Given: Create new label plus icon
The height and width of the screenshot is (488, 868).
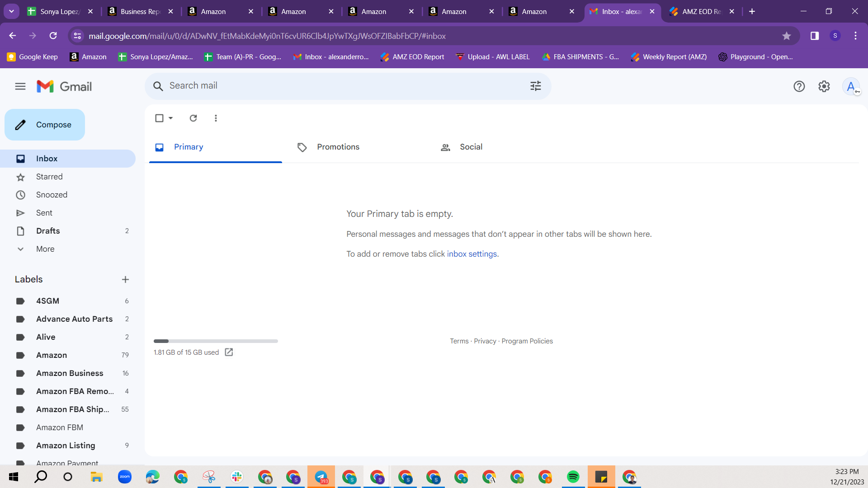Looking at the screenshot, I should click(x=125, y=279).
